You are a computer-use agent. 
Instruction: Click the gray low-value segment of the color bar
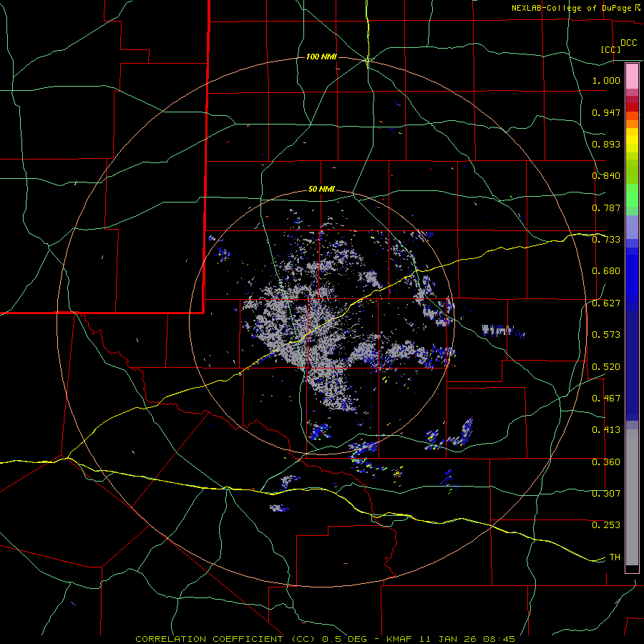point(632,497)
